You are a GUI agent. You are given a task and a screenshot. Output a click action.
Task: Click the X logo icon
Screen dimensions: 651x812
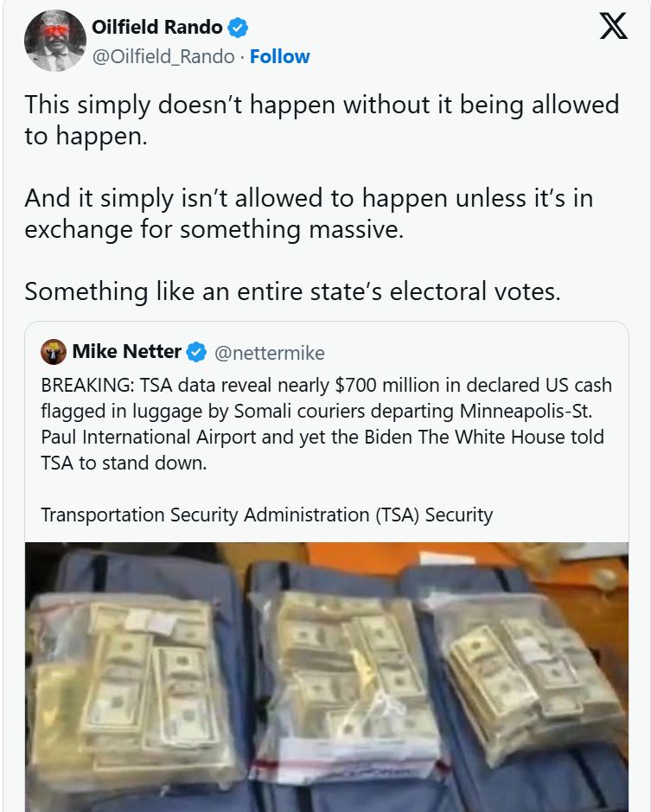tap(613, 27)
